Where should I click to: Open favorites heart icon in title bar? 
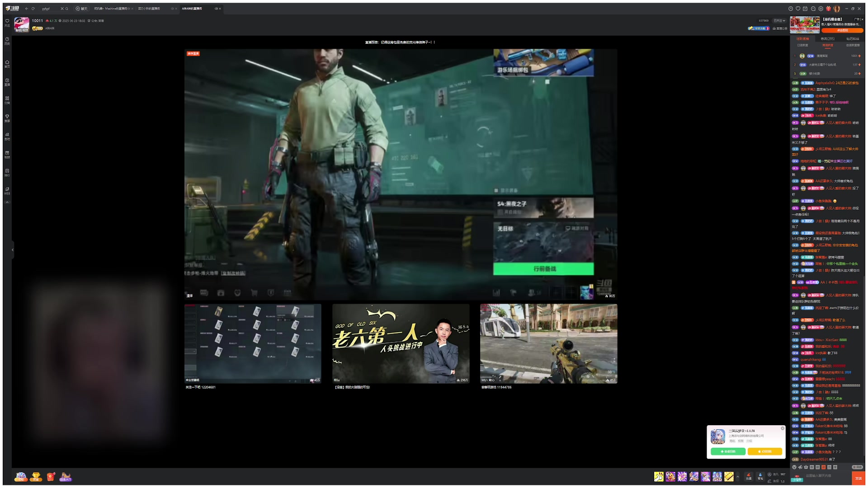coord(798,9)
